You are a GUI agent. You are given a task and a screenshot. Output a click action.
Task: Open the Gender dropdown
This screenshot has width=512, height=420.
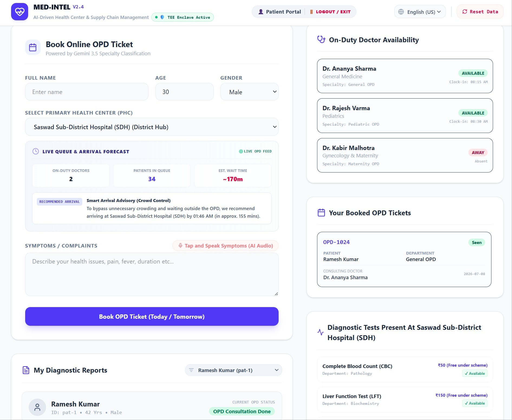pyautogui.click(x=249, y=92)
